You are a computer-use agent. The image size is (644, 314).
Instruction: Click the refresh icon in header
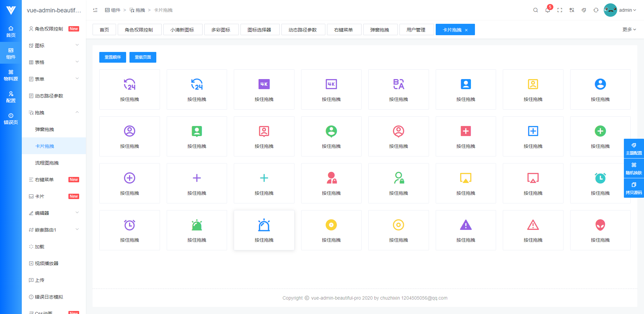tap(596, 10)
